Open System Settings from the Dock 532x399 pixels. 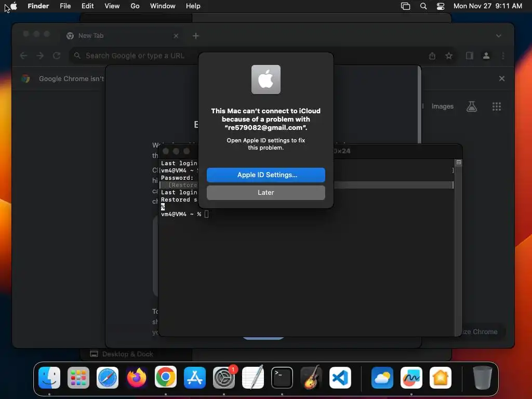tap(224, 378)
